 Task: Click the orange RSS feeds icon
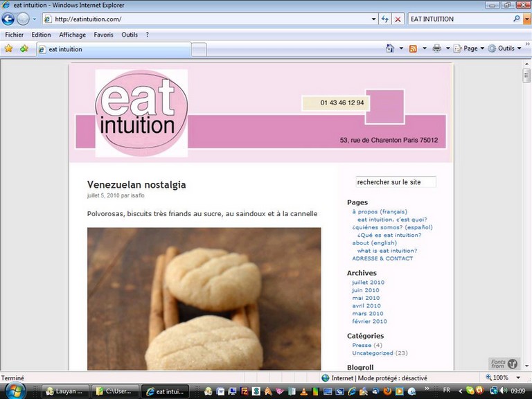413,48
